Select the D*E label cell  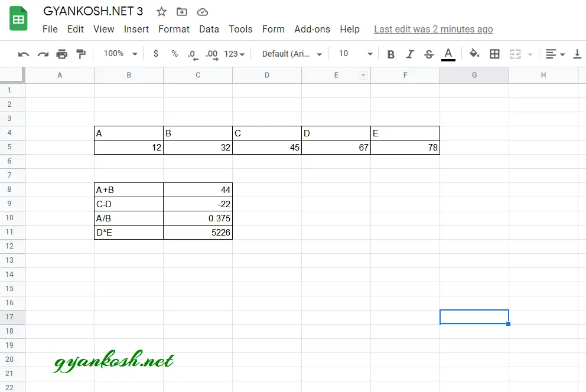point(129,232)
